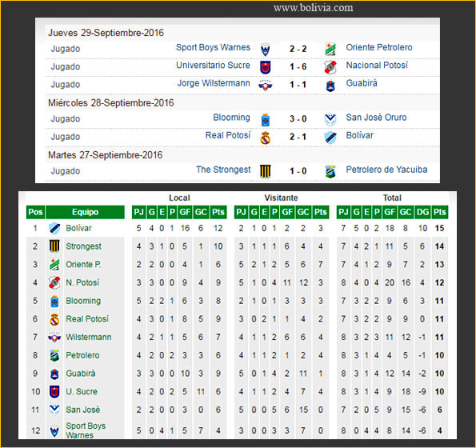The width and height of the screenshot is (476, 448).
Task: Click The Strongest striped crest in results
Action: click(x=266, y=171)
